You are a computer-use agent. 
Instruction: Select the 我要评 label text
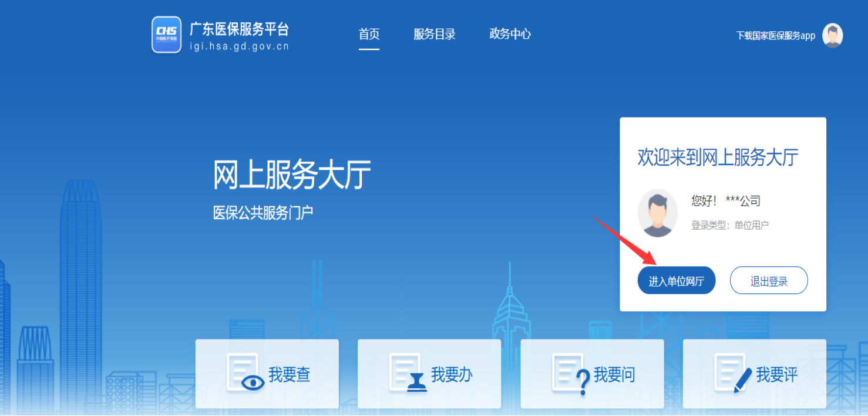click(x=776, y=374)
